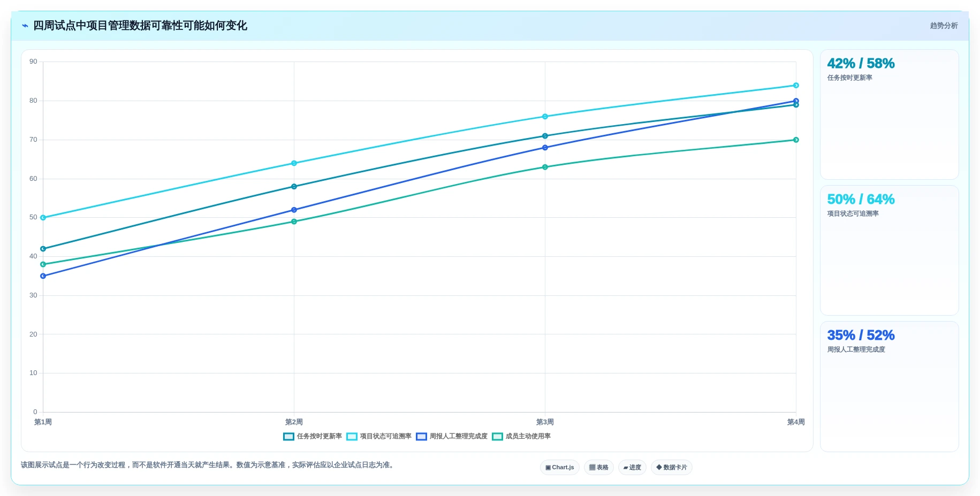Toggle 任务按时更新率 legend swatch
This screenshot has height=496, width=980.
[288, 437]
